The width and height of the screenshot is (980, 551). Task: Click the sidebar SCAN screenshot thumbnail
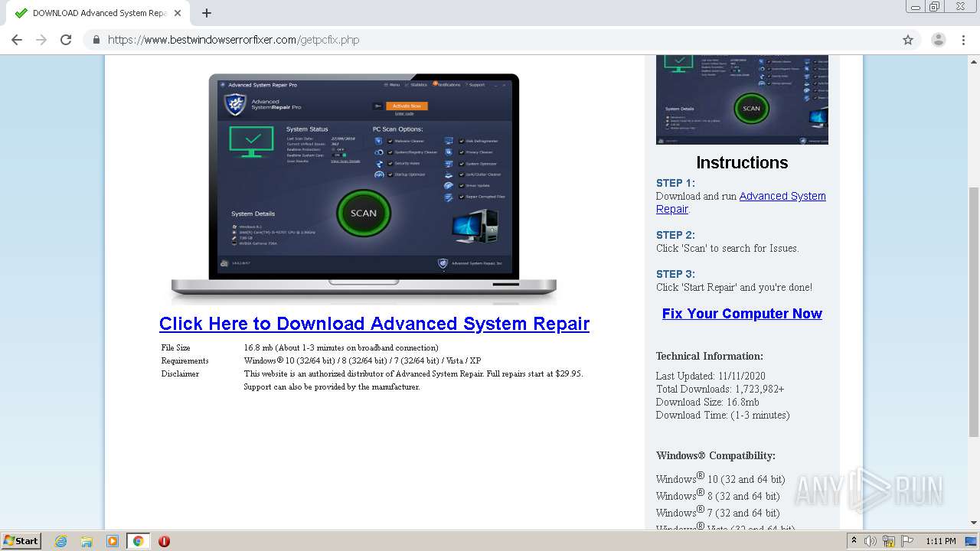[x=742, y=99]
